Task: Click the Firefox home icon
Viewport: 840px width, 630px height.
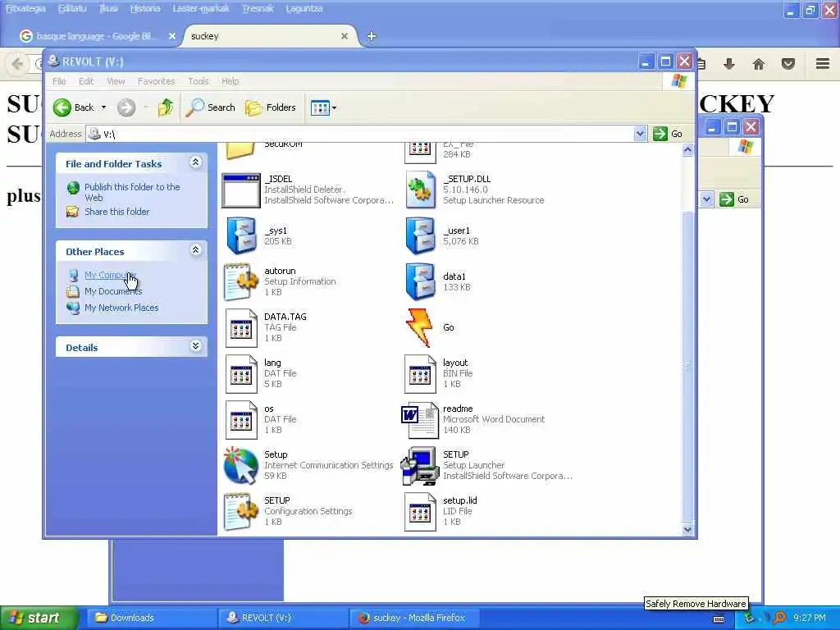Action: click(759, 64)
